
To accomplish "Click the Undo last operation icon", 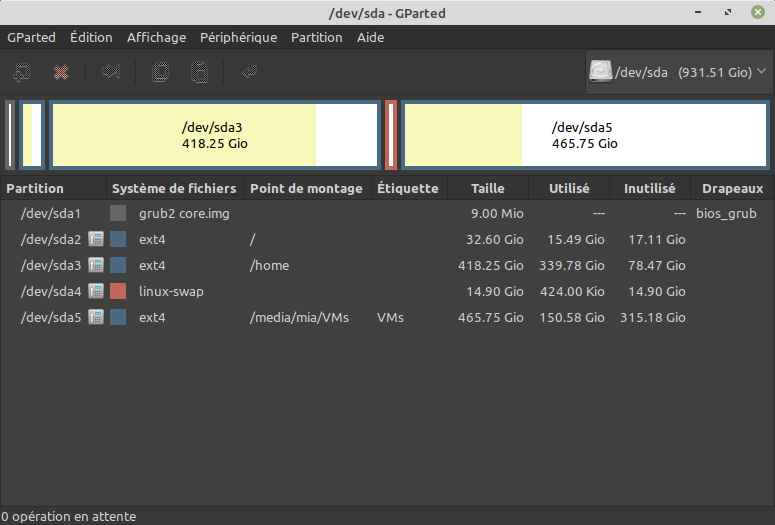I will [x=249, y=72].
